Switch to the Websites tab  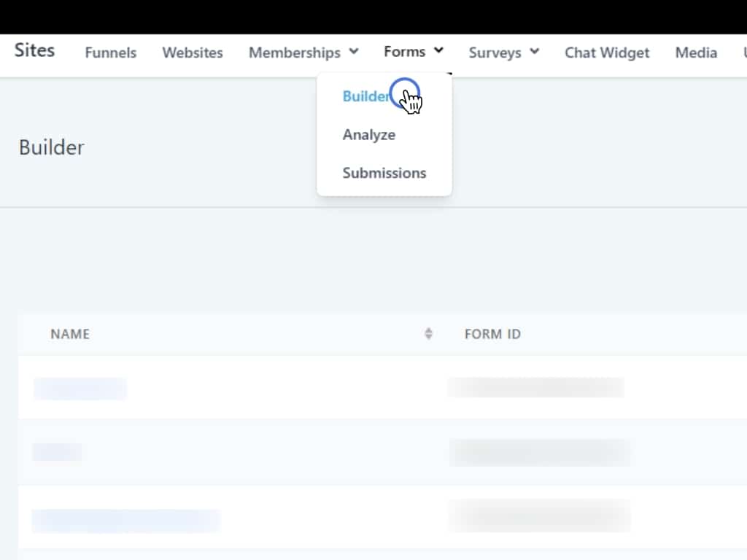click(x=193, y=52)
